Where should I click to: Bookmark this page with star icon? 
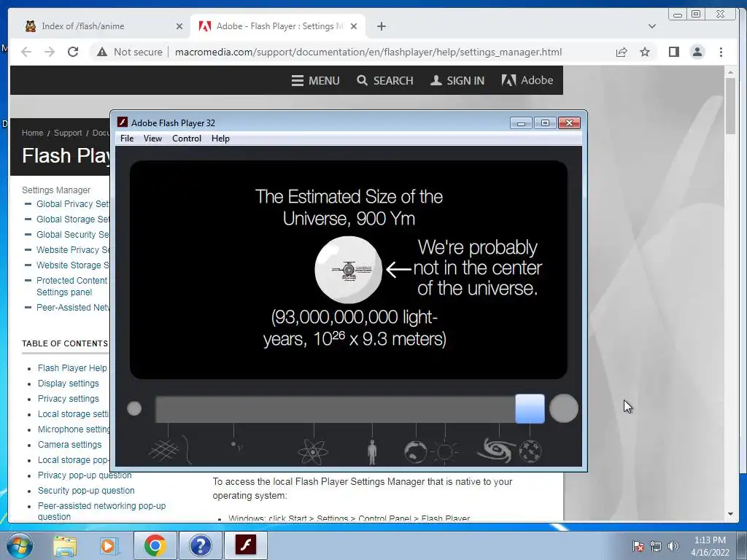click(x=645, y=52)
